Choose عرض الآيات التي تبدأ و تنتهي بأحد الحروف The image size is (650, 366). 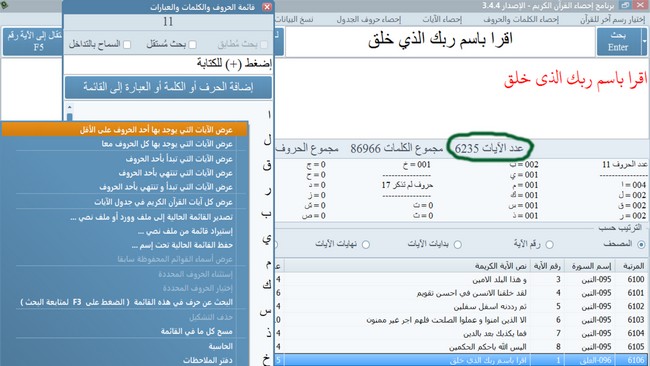(124, 187)
